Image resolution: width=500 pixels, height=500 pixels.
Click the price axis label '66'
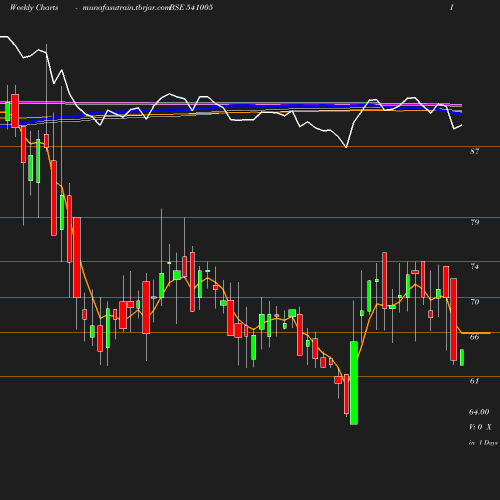point(475,337)
